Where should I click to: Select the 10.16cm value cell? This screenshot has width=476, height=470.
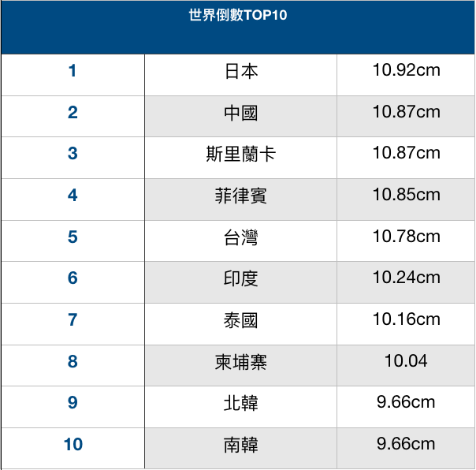406,319
